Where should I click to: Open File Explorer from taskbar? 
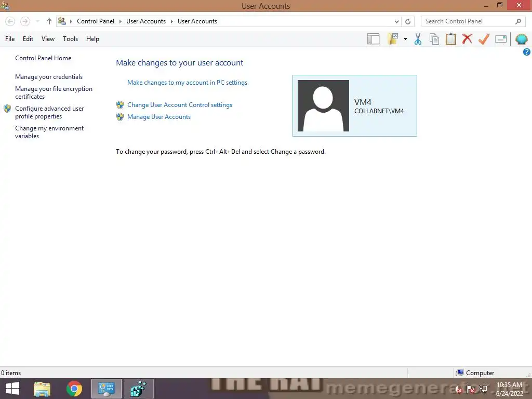pyautogui.click(x=42, y=389)
